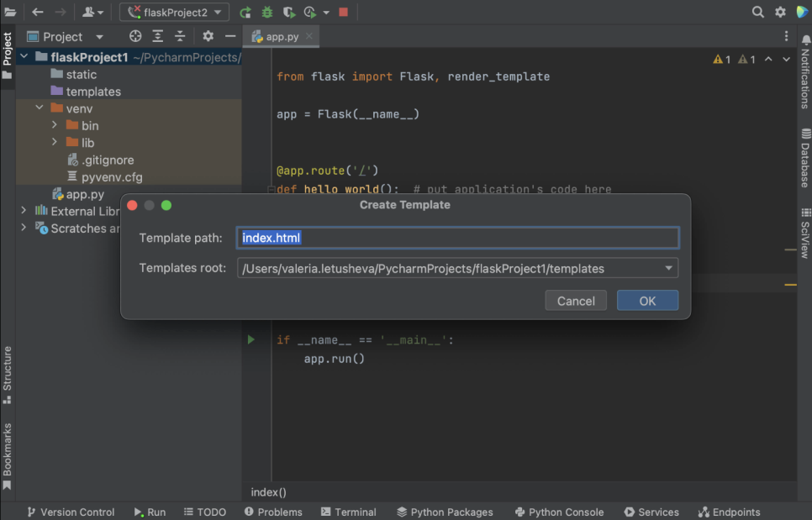Open IDE settings gear in top-right
812x520 pixels.
click(x=780, y=13)
